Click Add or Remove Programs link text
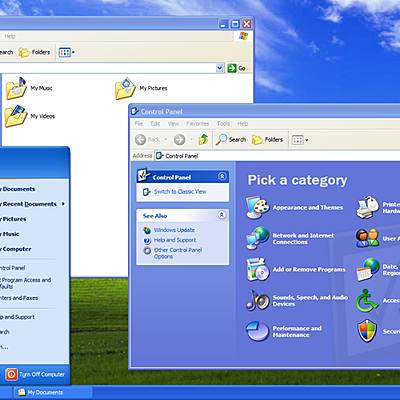 click(309, 270)
